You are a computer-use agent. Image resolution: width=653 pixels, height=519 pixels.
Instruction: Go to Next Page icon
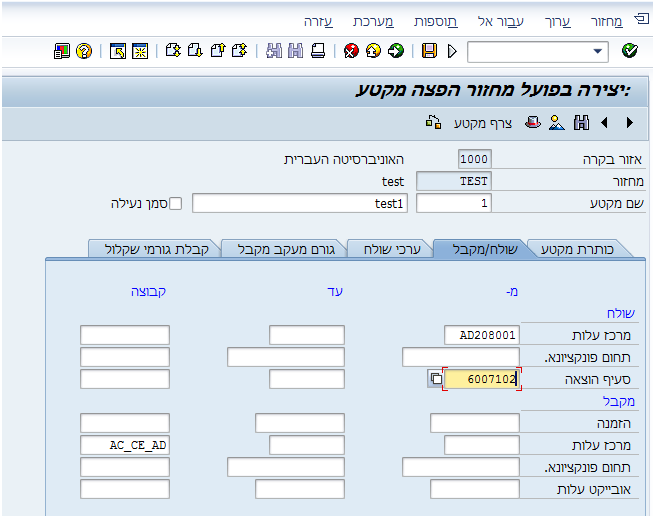(x=195, y=51)
